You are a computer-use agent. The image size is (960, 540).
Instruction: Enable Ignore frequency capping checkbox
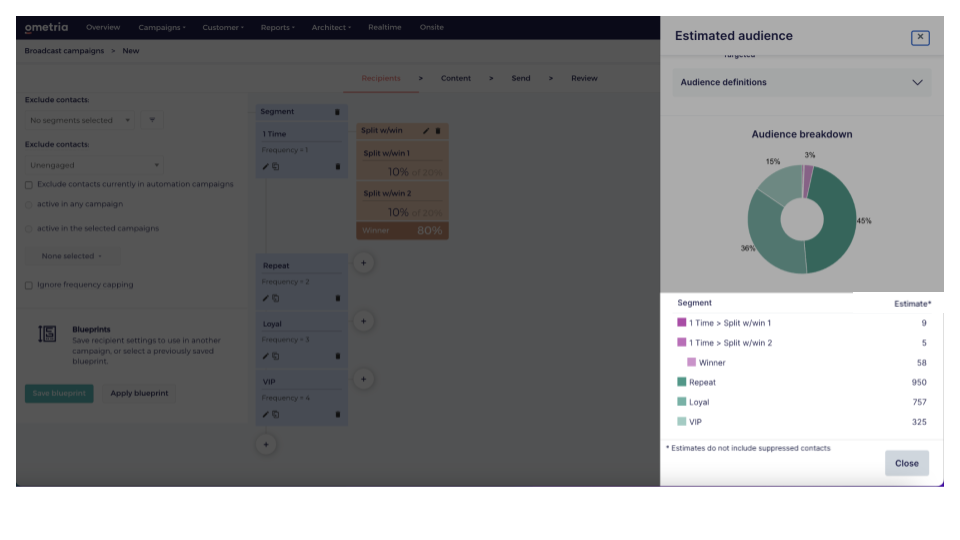click(x=29, y=285)
